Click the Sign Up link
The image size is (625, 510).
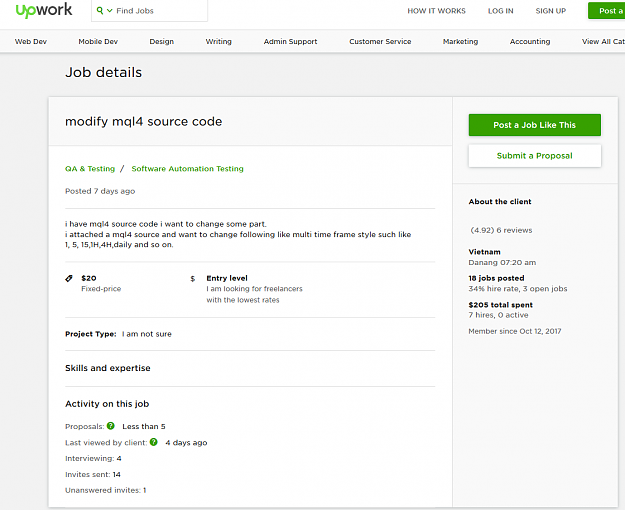550,11
